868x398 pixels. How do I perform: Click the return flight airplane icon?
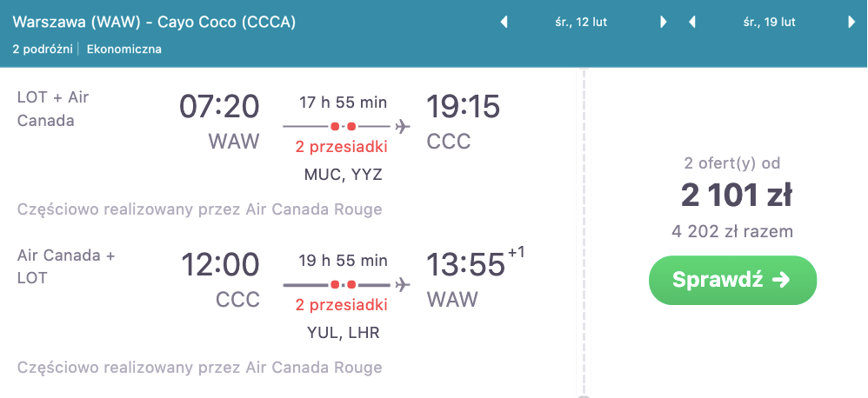click(402, 284)
